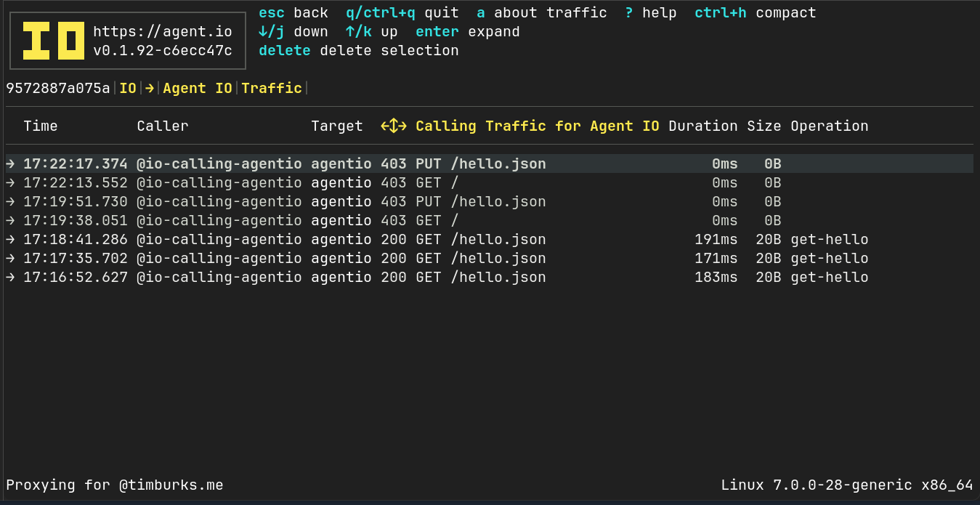
Task: Click the arrow beside the 17:18:41.286 row
Action: (10, 240)
